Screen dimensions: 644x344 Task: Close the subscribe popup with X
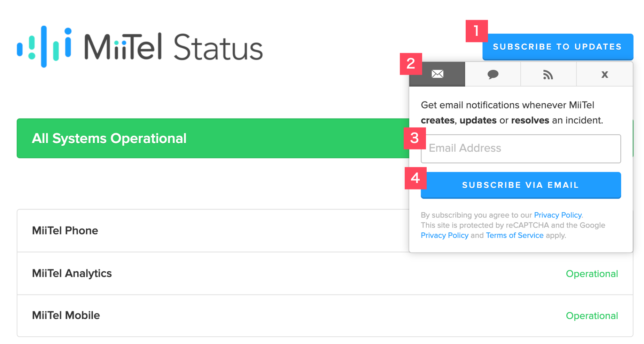point(605,74)
